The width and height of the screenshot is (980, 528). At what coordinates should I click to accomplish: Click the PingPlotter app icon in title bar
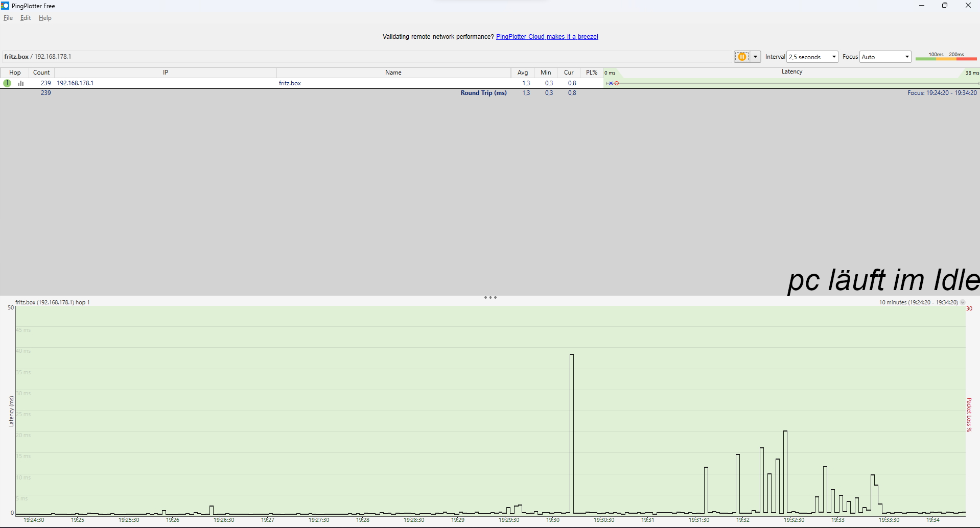[5, 6]
